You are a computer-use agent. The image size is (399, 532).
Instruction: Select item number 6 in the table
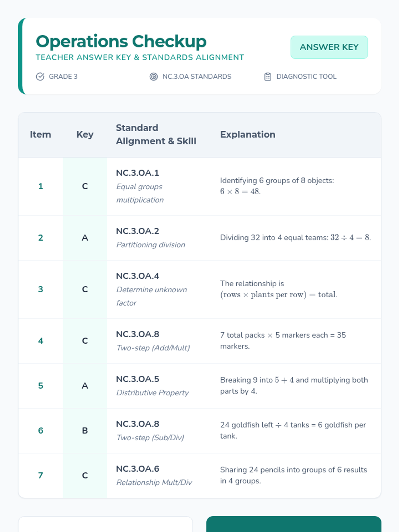(x=41, y=431)
